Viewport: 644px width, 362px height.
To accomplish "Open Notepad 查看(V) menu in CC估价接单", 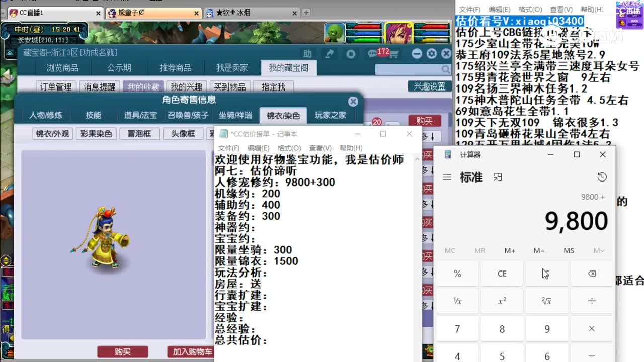I will pyautogui.click(x=320, y=148).
